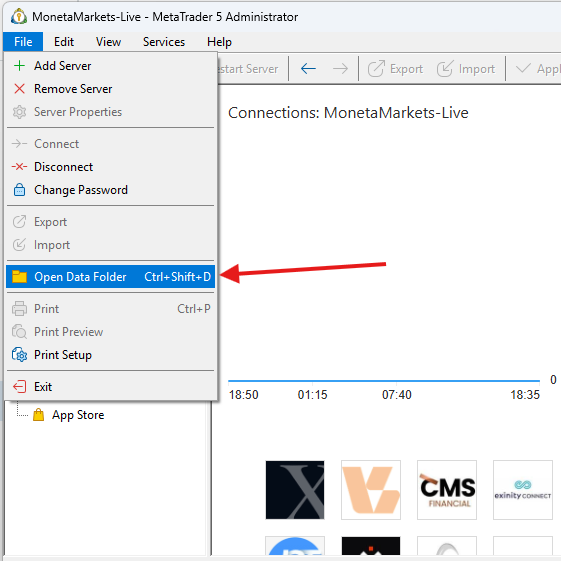Viewport: 561px width, 561px height.
Task: Click the Apply checkmark toolbar button
Action: click(x=537, y=69)
